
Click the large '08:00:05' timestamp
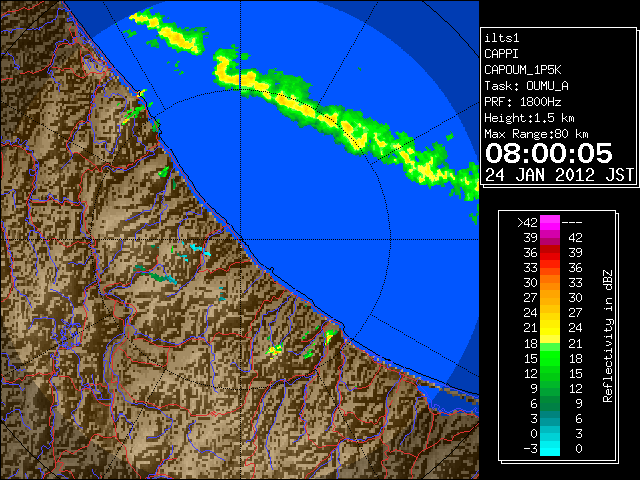[x=549, y=153]
